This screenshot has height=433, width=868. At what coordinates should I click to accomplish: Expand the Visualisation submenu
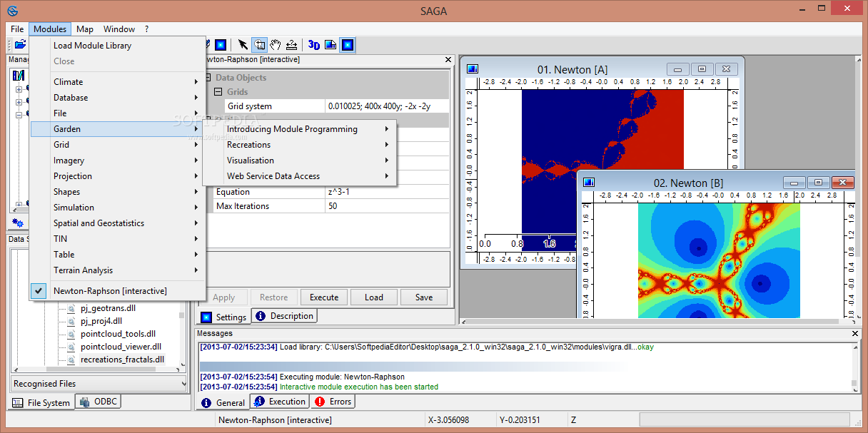click(300, 161)
